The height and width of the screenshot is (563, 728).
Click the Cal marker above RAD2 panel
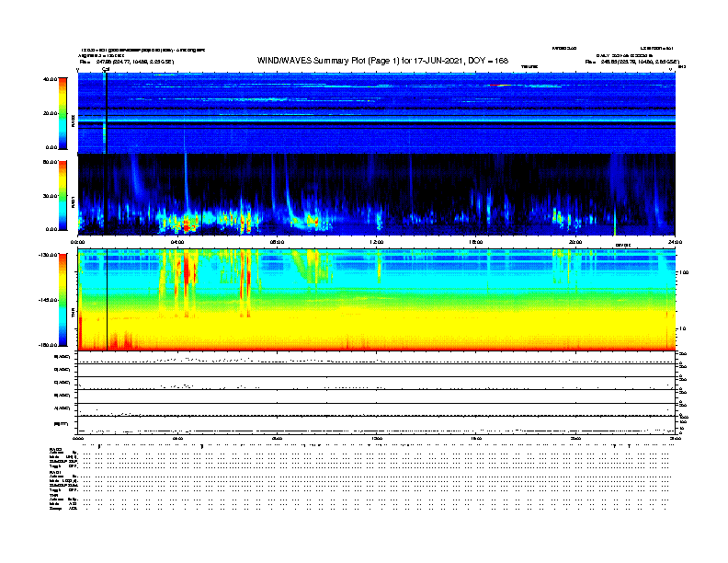(106, 69)
